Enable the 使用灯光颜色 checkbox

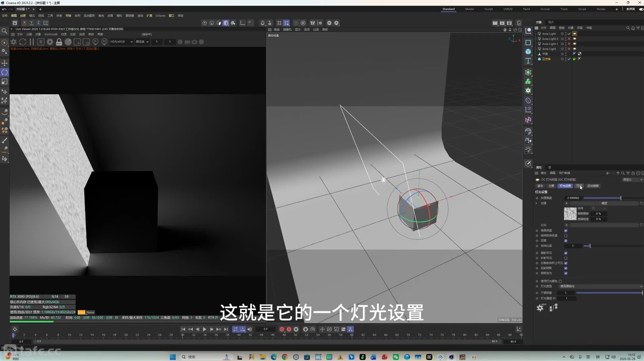pos(560,281)
